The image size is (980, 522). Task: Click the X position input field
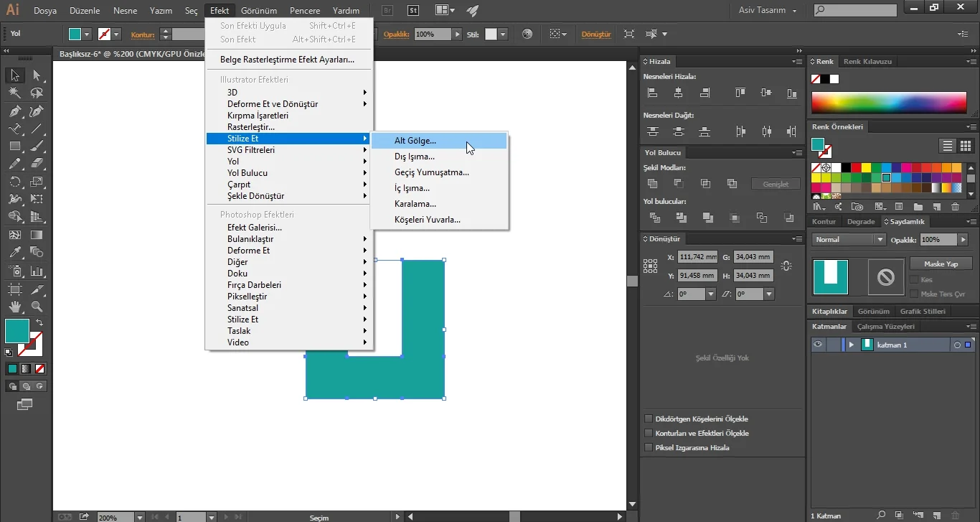697,257
